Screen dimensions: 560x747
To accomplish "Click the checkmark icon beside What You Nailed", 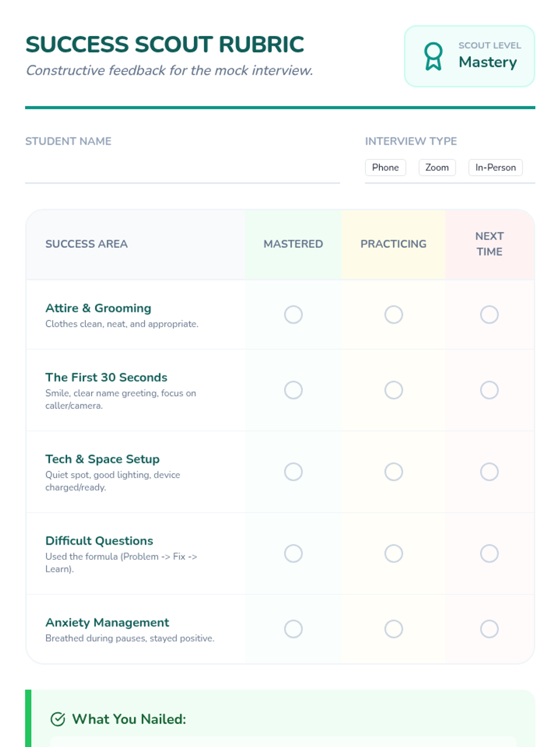I will [58, 719].
